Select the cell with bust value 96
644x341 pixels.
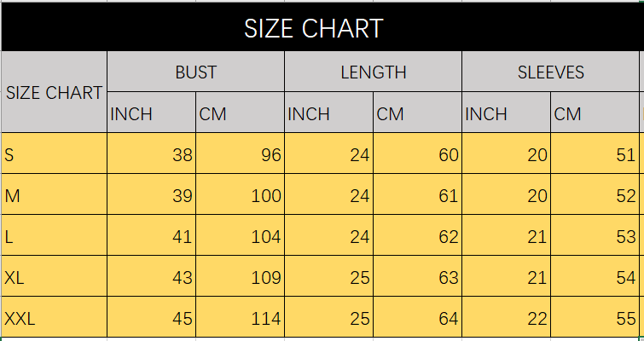click(241, 153)
